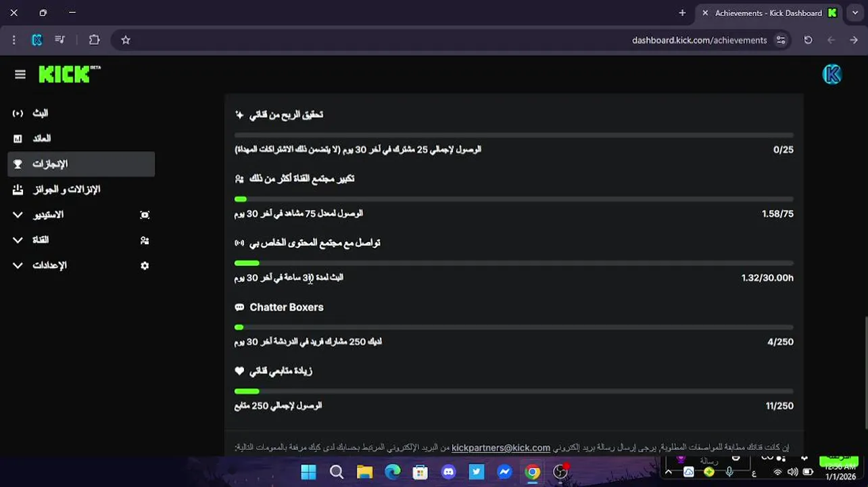Open File Explorer from taskbar
The image size is (868, 487).
tap(364, 472)
